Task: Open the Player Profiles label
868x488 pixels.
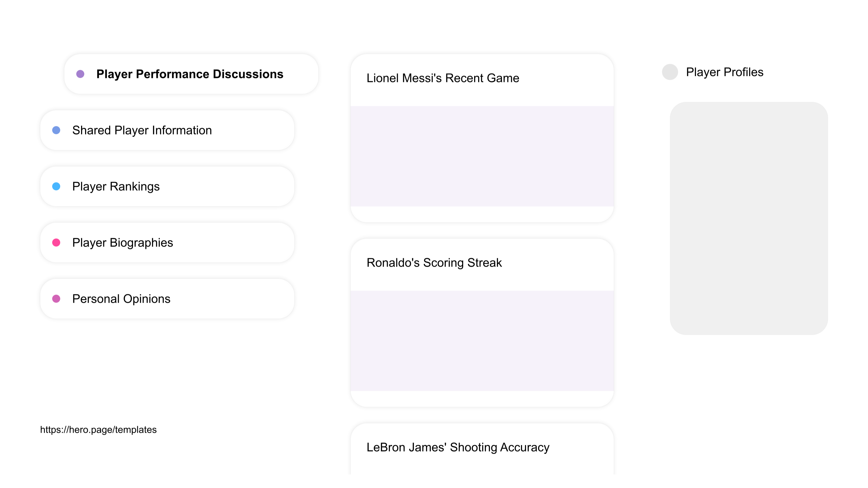Action: [x=725, y=72]
